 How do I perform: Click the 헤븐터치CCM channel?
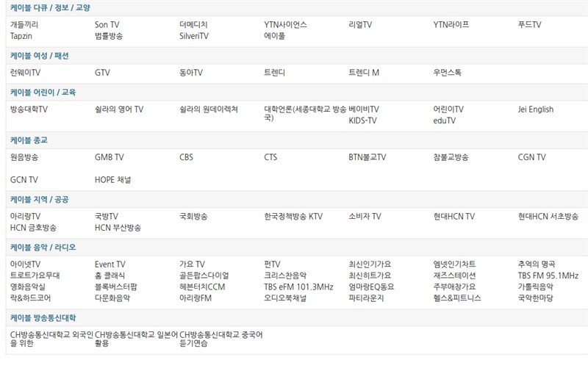pos(203,287)
